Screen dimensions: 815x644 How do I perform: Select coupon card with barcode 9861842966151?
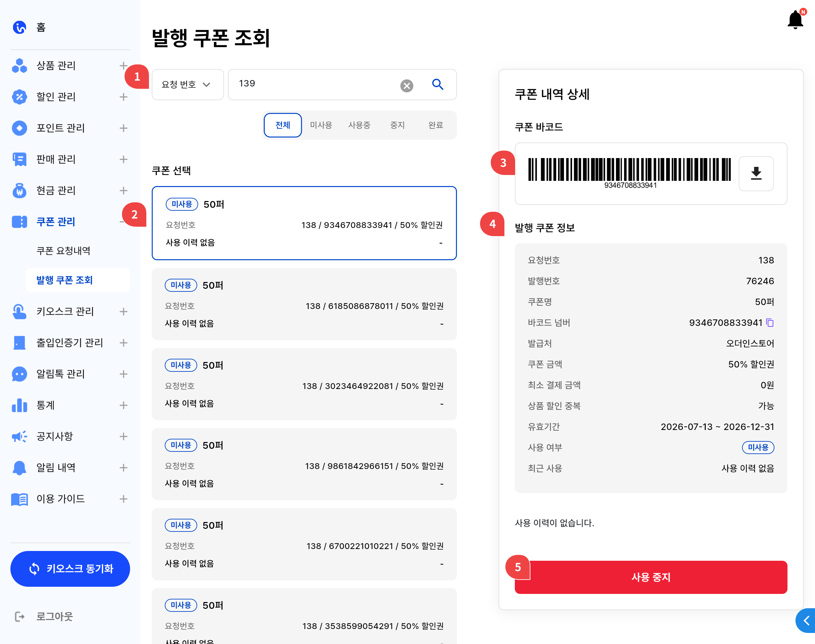tap(304, 464)
